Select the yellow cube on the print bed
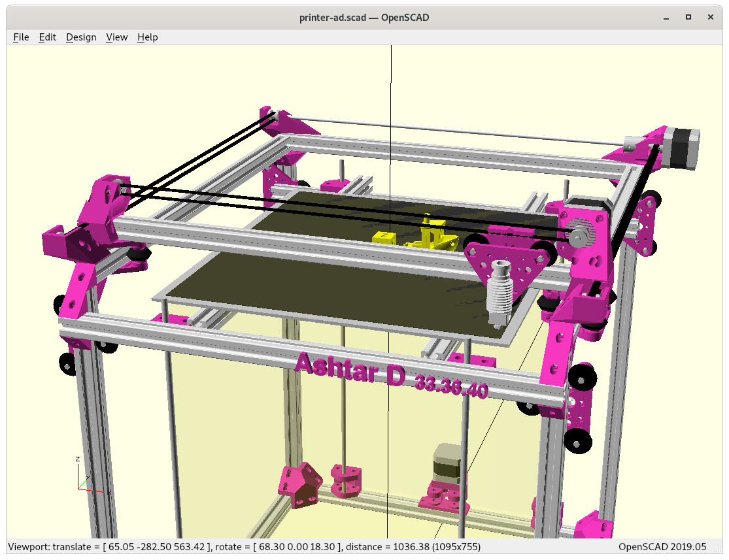This screenshot has width=729, height=560. tap(384, 237)
